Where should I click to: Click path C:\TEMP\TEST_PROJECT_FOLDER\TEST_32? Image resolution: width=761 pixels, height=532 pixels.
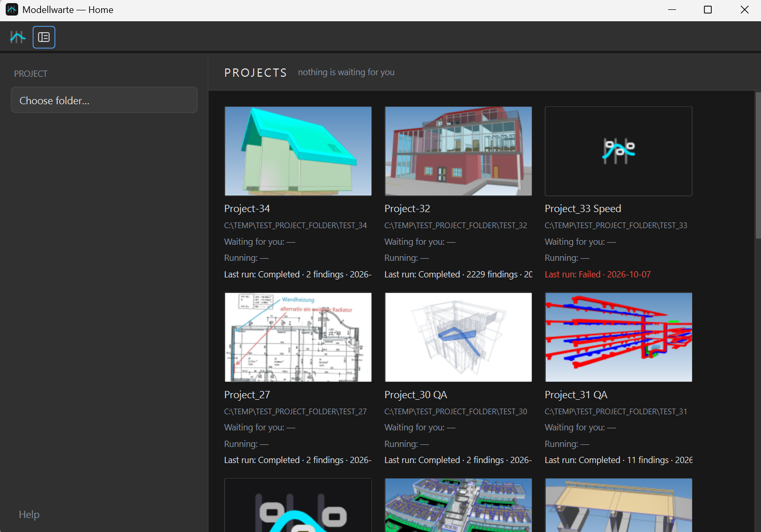click(x=455, y=226)
